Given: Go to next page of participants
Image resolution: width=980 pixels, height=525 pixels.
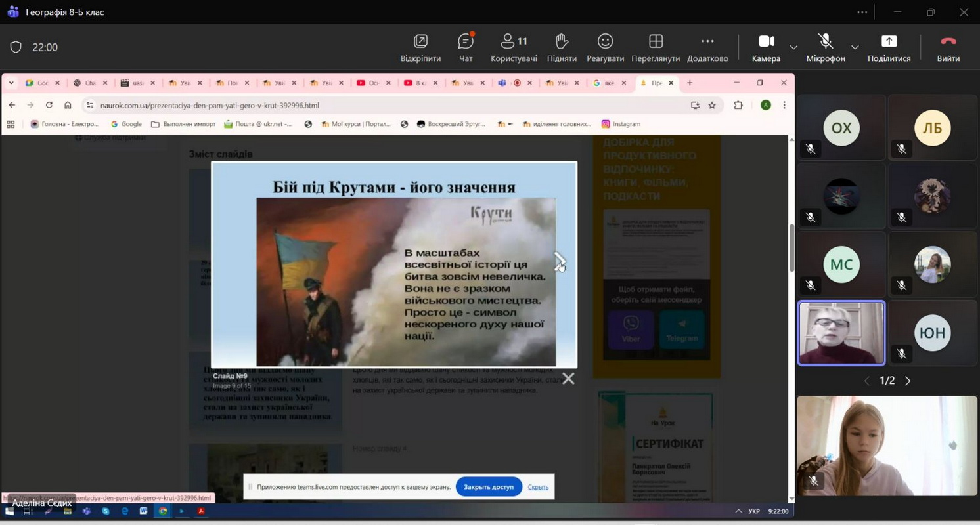Looking at the screenshot, I should pyautogui.click(x=908, y=381).
